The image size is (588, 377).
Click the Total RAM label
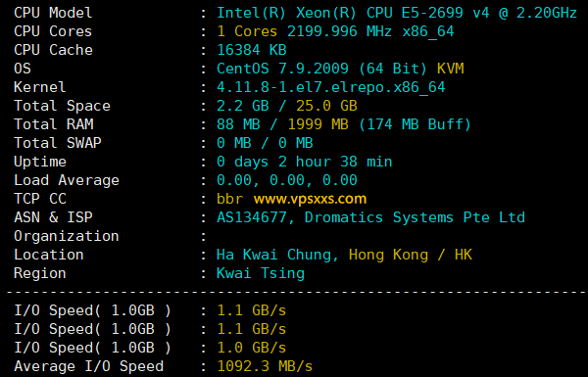click(53, 124)
